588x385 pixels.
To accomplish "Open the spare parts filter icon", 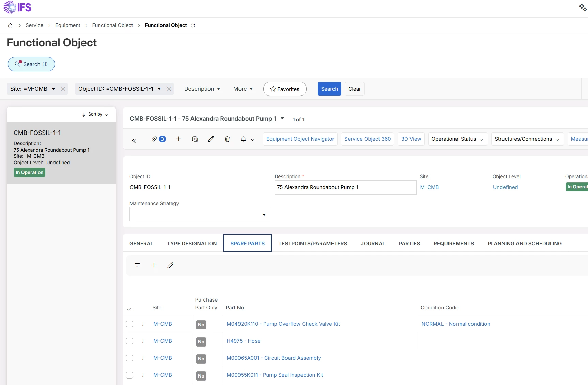I will coord(137,265).
